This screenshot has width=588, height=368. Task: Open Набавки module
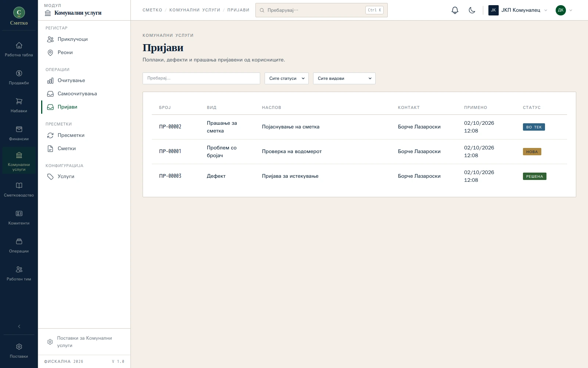[19, 105]
